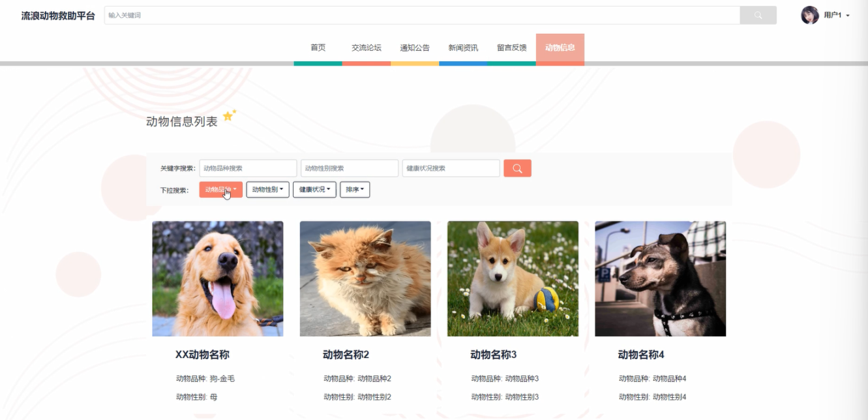Image resolution: width=868 pixels, height=420 pixels.
Task: Open the golden retriever photo card
Action: pyautogui.click(x=218, y=278)
